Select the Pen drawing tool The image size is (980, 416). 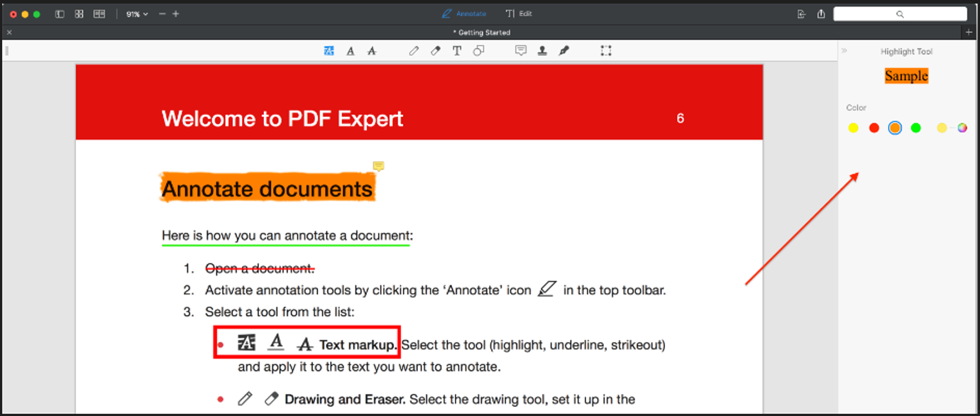pos(414,51)
